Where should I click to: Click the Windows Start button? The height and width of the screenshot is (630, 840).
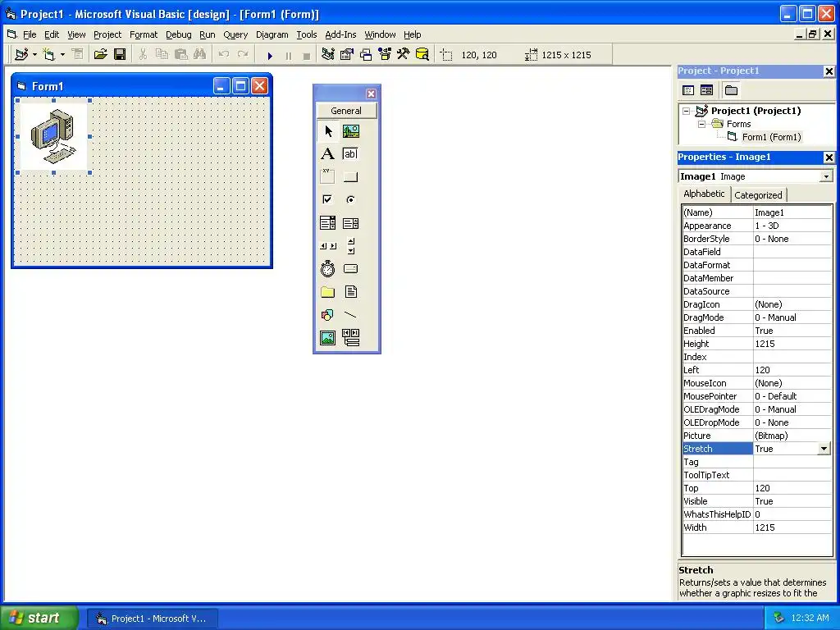(x=39, y=618)
